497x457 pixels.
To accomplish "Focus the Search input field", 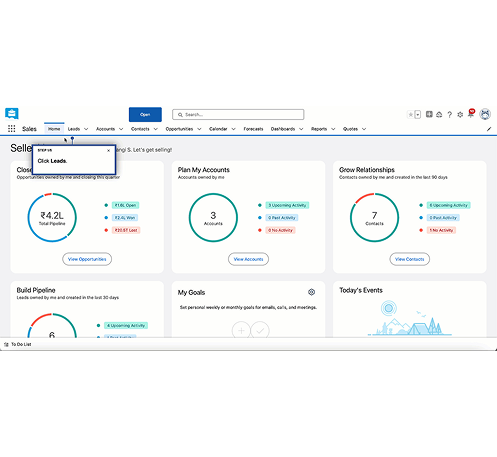I will pyautogui.click(x=238, y=115).
